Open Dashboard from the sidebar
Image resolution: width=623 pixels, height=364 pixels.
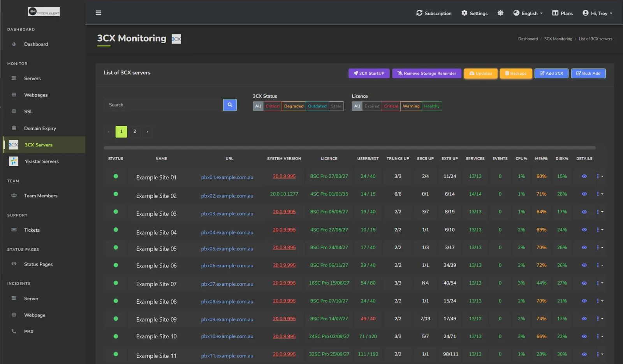click(x=36, y=44)
